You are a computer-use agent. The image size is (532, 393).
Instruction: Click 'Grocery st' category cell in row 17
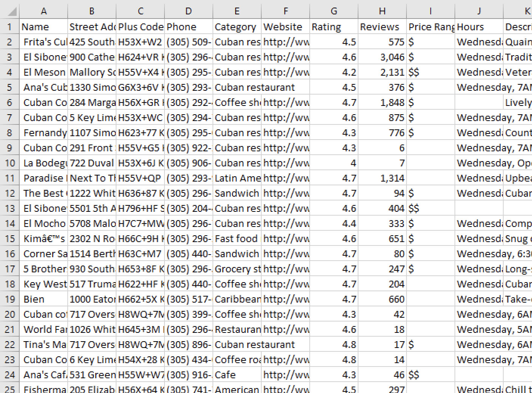point(237,269)
